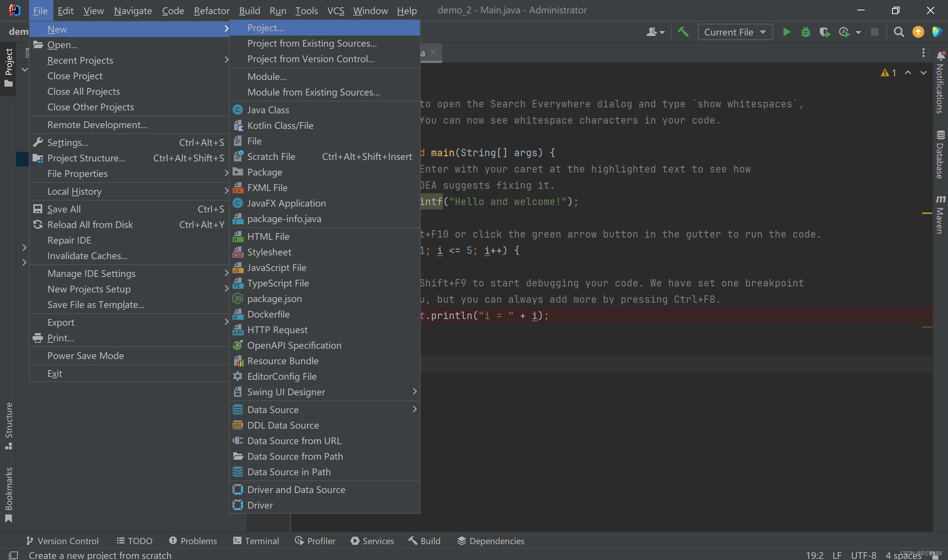Open the Structure tool window
The width and height of the screenshot is (948, 560).
point(8,426)
